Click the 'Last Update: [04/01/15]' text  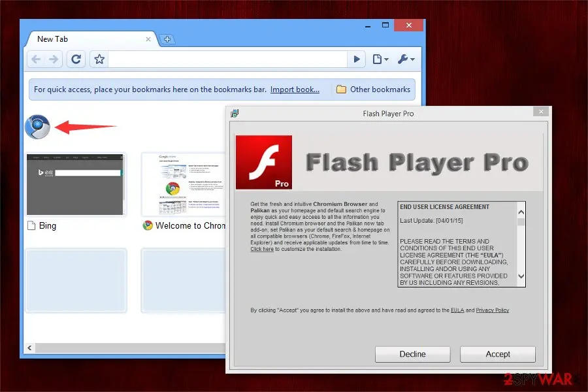pyautogui.click(x=431, y=221)
